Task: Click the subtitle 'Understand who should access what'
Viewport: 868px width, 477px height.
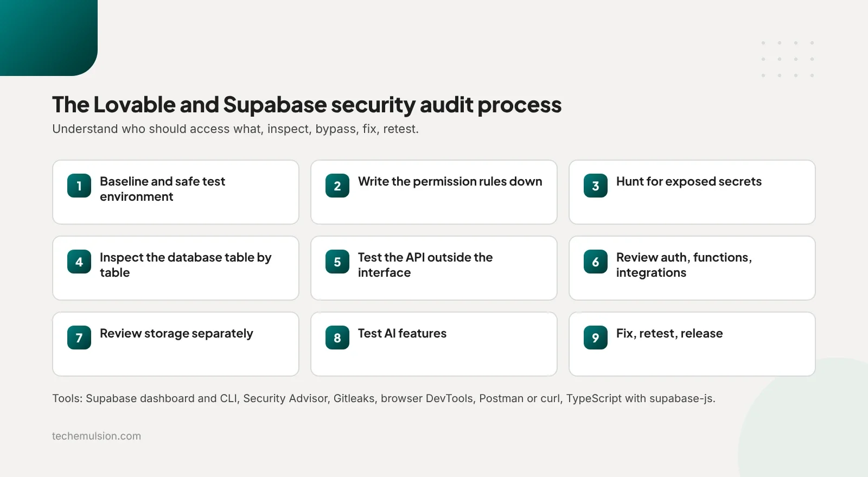Action: coord(235,129)
